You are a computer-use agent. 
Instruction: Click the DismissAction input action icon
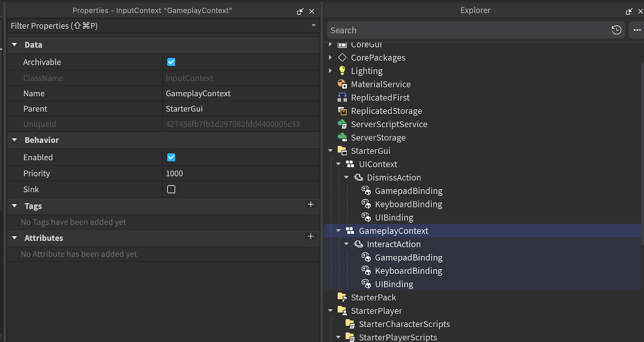point(358,177)
